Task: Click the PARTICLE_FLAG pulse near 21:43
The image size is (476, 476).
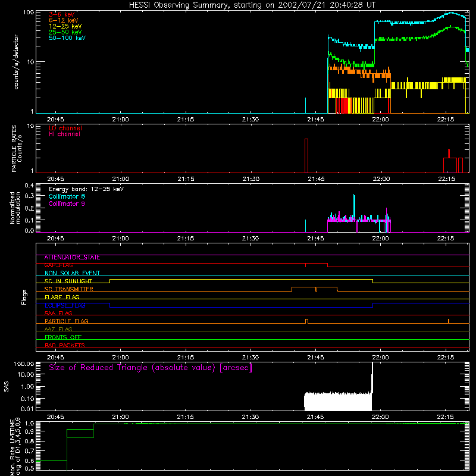Action: [x=306, y=321]
